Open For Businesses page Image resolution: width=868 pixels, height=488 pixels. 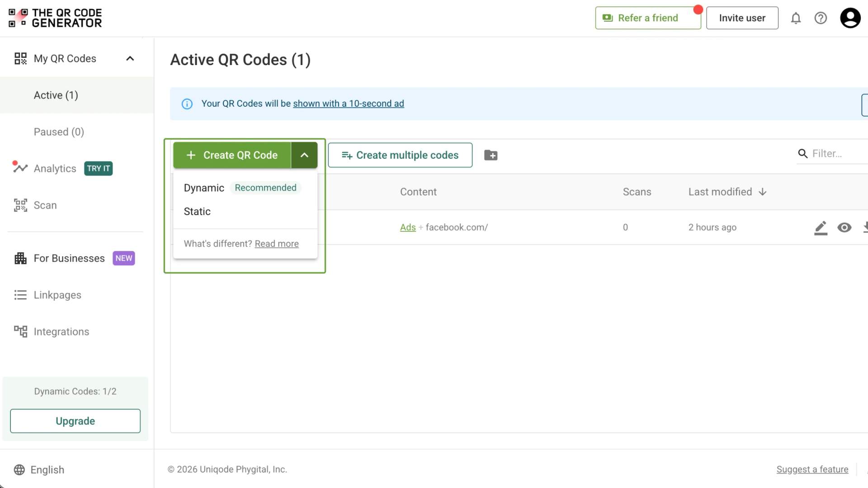[x=69, y=258]
